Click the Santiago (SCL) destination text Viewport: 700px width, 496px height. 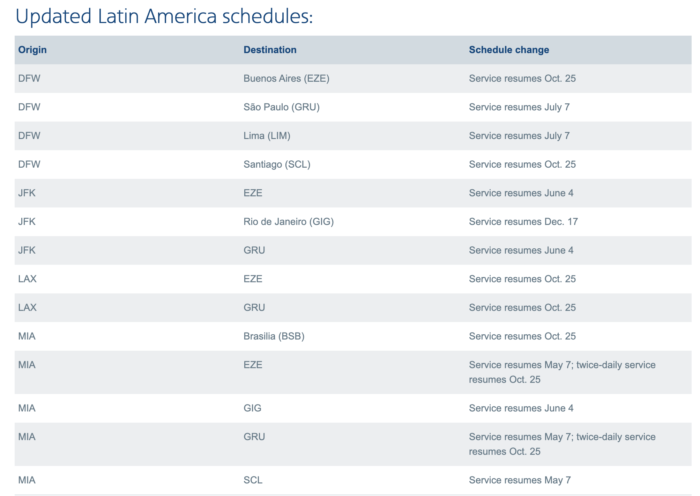point(277,164)
